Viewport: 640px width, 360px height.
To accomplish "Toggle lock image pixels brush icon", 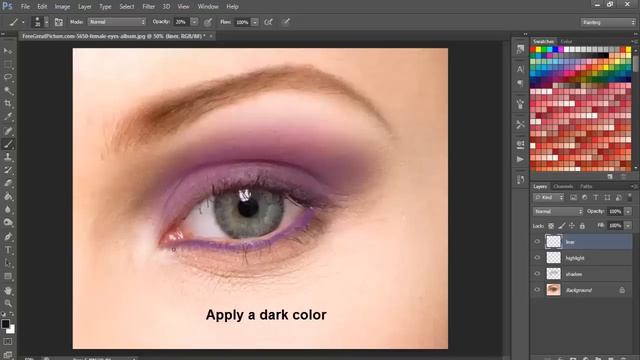I will coord(562,226).
